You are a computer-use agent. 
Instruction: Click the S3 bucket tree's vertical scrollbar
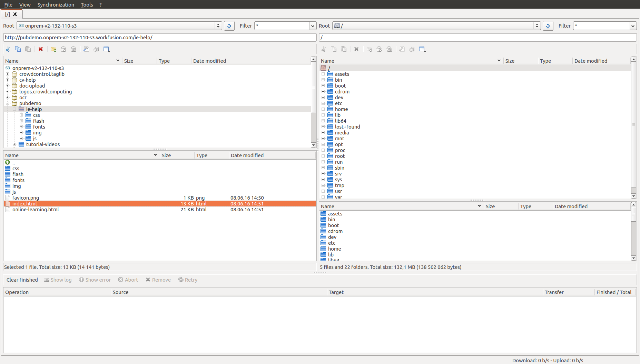click(x=313, y=102)
